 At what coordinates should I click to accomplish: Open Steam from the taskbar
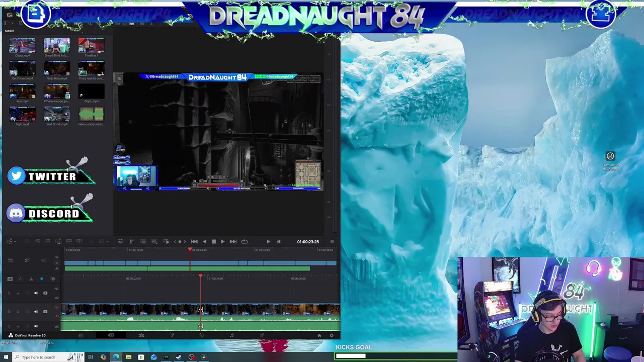tap(179, 357)
